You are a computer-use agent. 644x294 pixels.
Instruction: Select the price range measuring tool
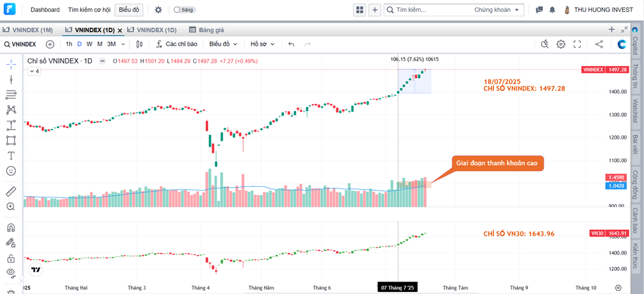[11, 125]
